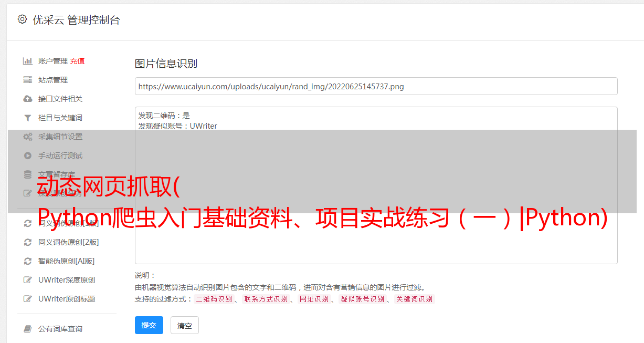The width and height of the screenshot is (644, 343).
Task: Go to UWriter深度原创 page
Action: [x=67, y=280]
